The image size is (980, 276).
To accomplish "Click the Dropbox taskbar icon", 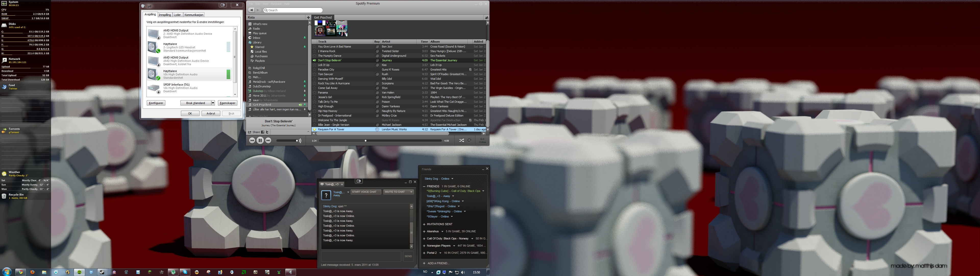I will click(x=91, y=272).
